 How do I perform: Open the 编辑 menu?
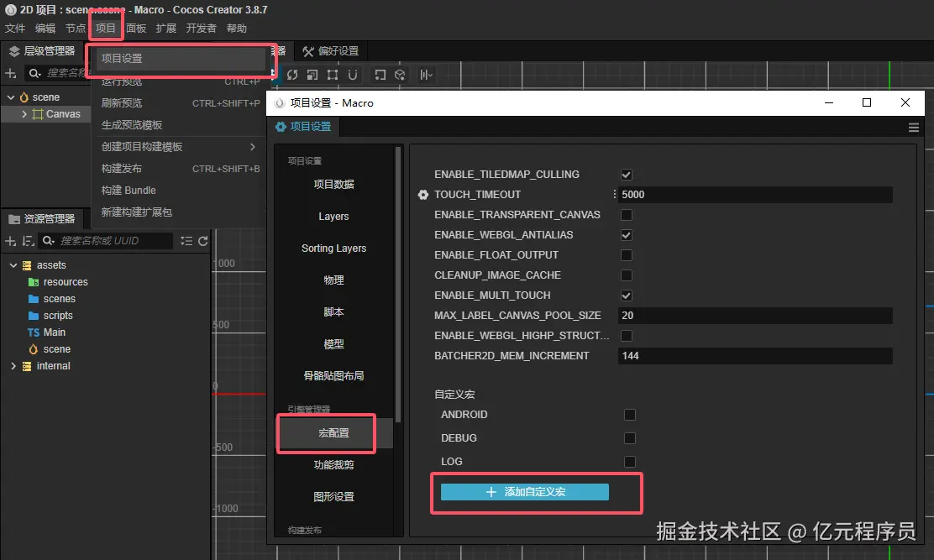[x=45, y=29]
